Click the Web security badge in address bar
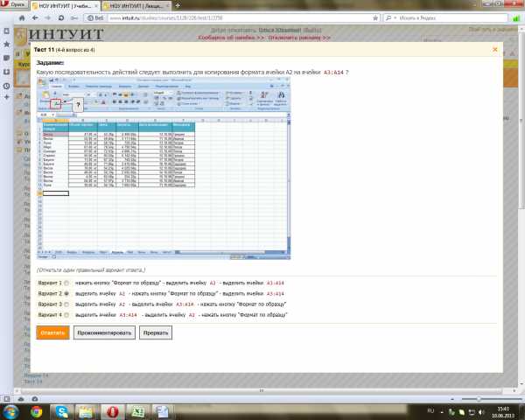The height and width of the screenshot is (420, 525). (95, 18)
